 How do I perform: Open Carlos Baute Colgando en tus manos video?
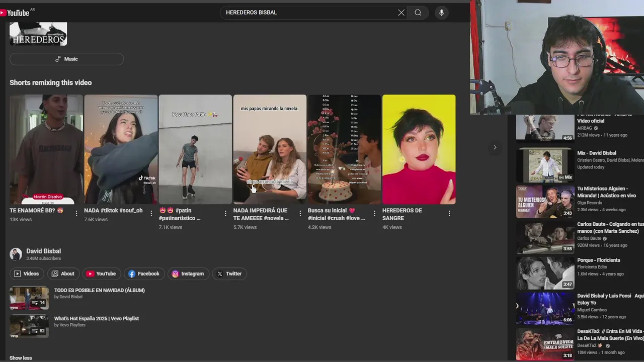tap(610, 227)
